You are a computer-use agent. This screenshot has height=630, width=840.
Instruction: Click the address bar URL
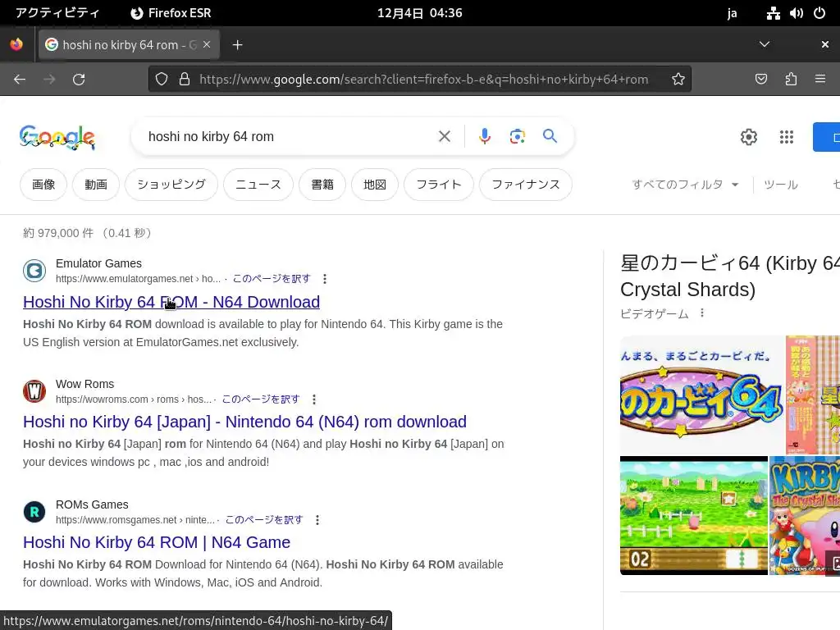click(x=423, y=80)
